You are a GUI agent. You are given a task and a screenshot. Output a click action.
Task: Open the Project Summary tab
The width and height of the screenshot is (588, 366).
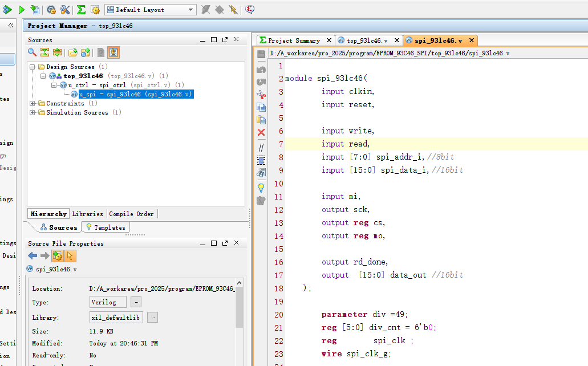[x=294, y=40]
